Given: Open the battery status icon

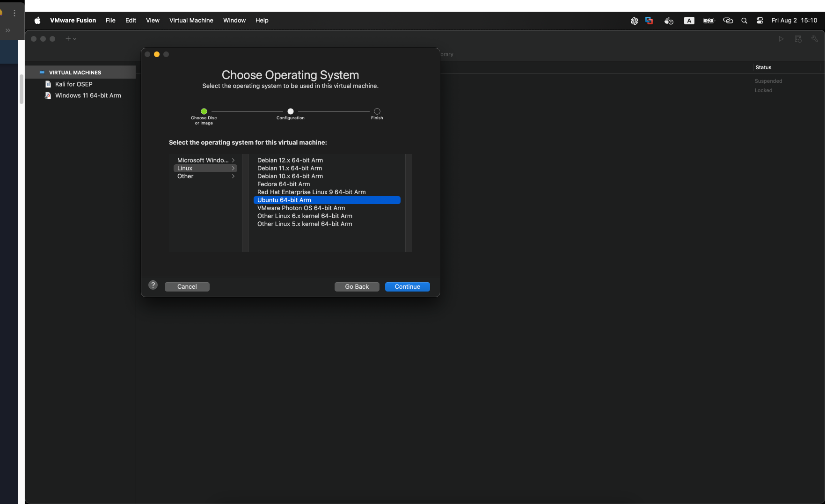Looking at the screenshot, I should click(x=709, y=21).
